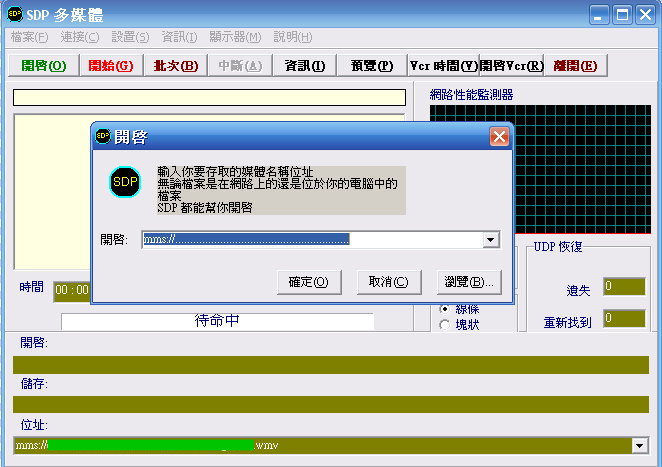Select the 塊狀 radio button
The width and height of the screenshot is (662, 467).
444,325
